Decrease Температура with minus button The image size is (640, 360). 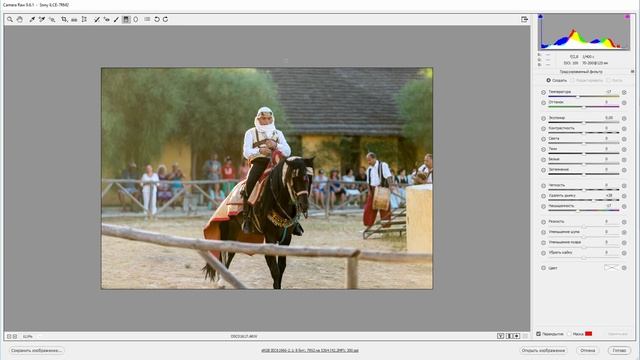pyautogui.click(x=543, y=92)
